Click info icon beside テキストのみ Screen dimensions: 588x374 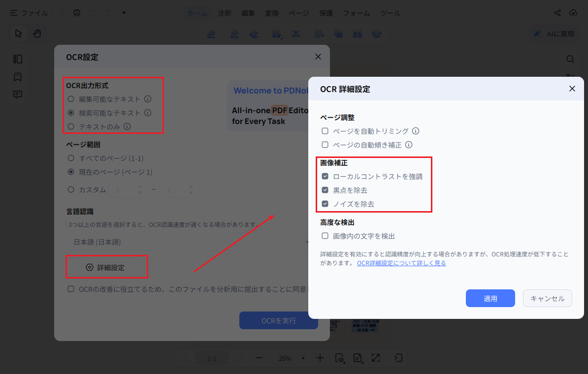[x=127, y=126]
